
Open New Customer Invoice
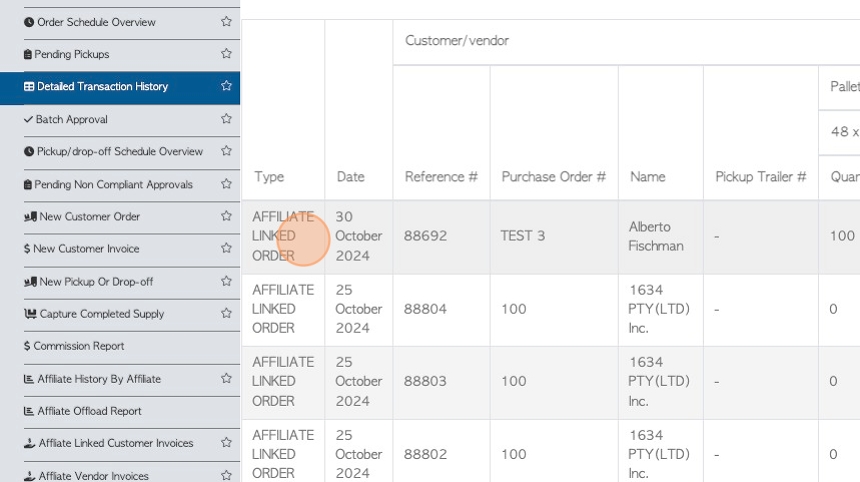click(86, 249)
